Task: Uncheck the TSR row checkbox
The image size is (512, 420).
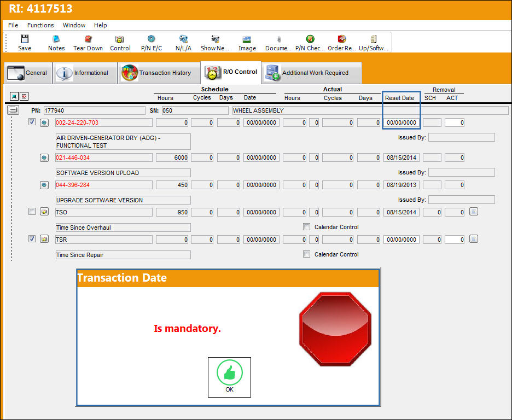Action: pos(32,238)
